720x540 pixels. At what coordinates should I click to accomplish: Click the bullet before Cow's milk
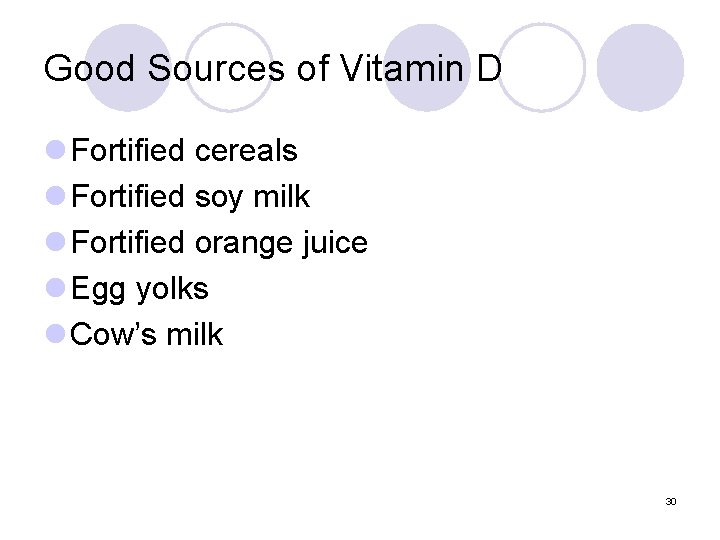click(x=56, y=335)
